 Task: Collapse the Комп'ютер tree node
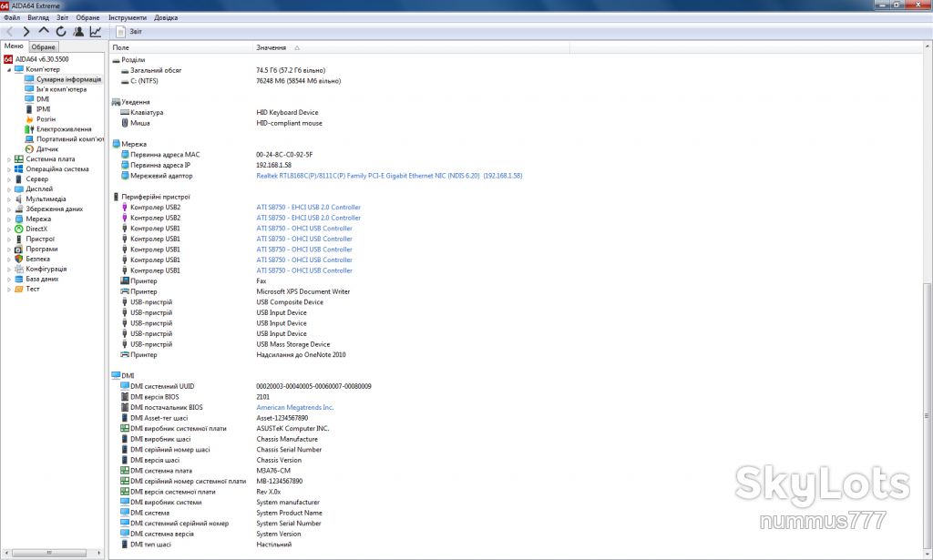[9, 69]
